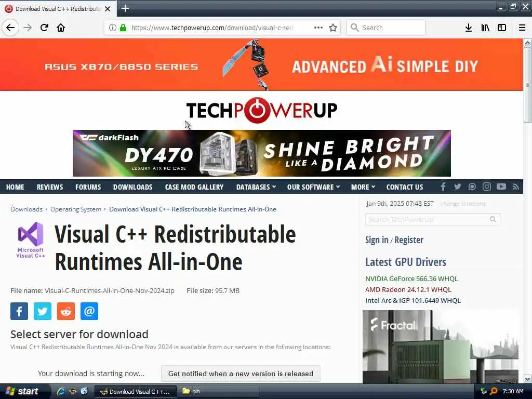The width and height of the screenshot is (532, 399).
Task: Open the Instagram icon in nav bar
Action: click(486, 187)
